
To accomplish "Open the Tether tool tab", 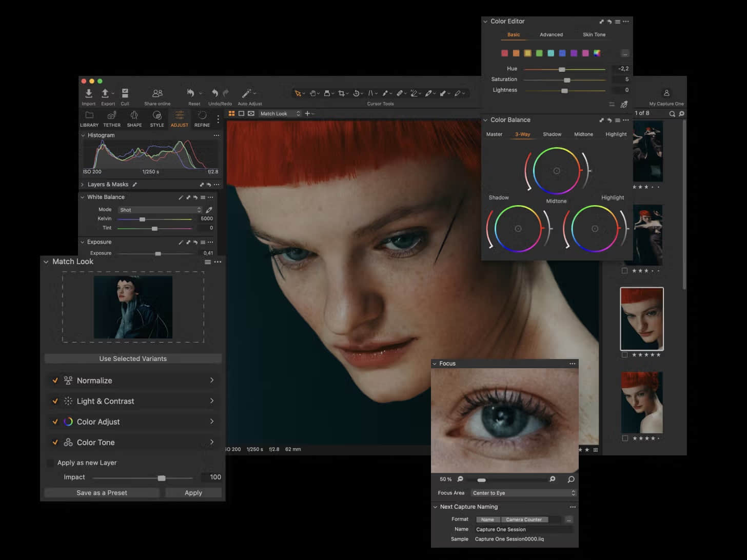I will (x=112, y=117).
